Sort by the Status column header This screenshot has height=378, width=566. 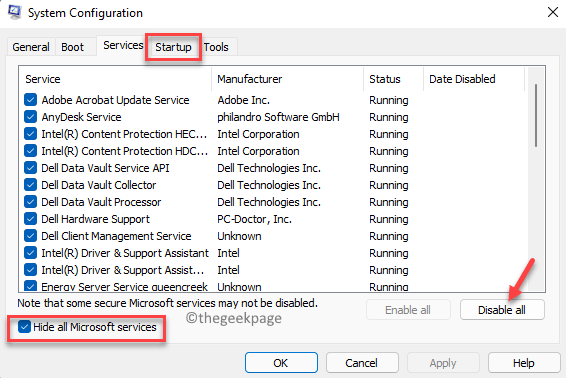click(393, 79)
